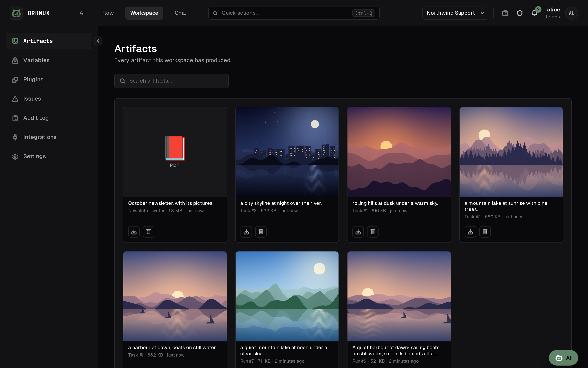The width and height of the screenshot is (588, 368).
Task: Open the Chat tab
Action: click(x=180, y=13)
